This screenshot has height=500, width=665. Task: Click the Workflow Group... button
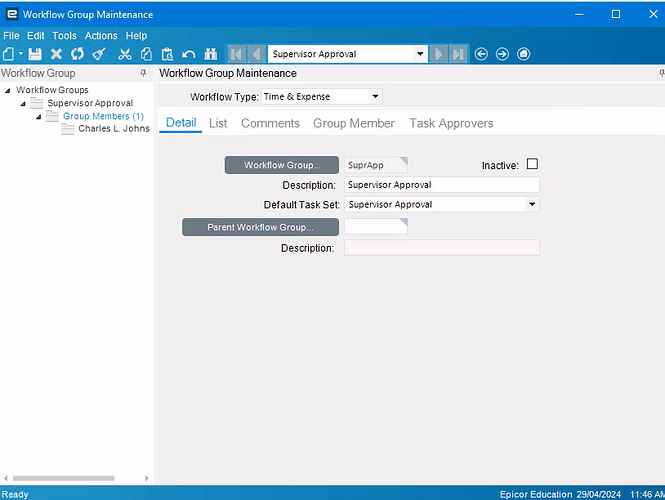(282, 165)
